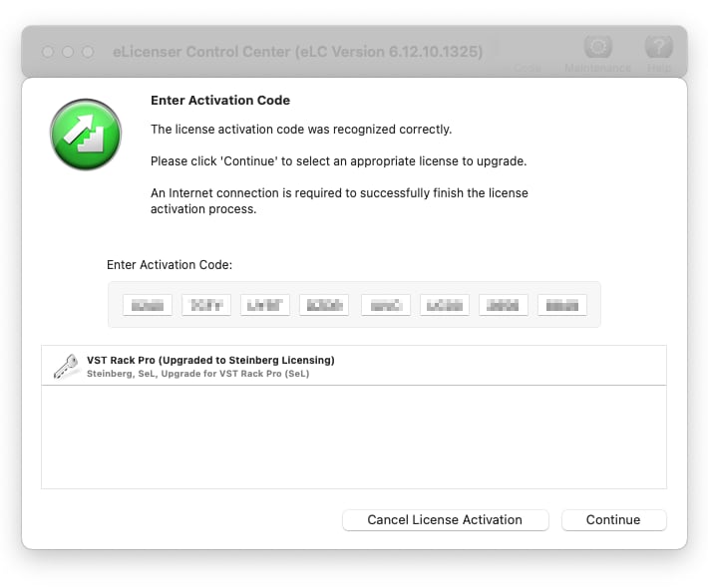Click 'Upgrade for VST Rack Pro (SeL)' subtitle

(235, 374)
